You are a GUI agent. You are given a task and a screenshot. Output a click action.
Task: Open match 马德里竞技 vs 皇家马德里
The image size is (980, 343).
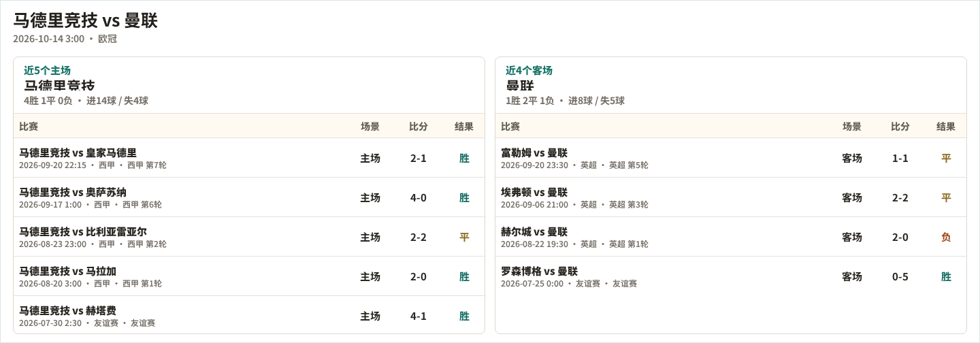tap(78, 152)
